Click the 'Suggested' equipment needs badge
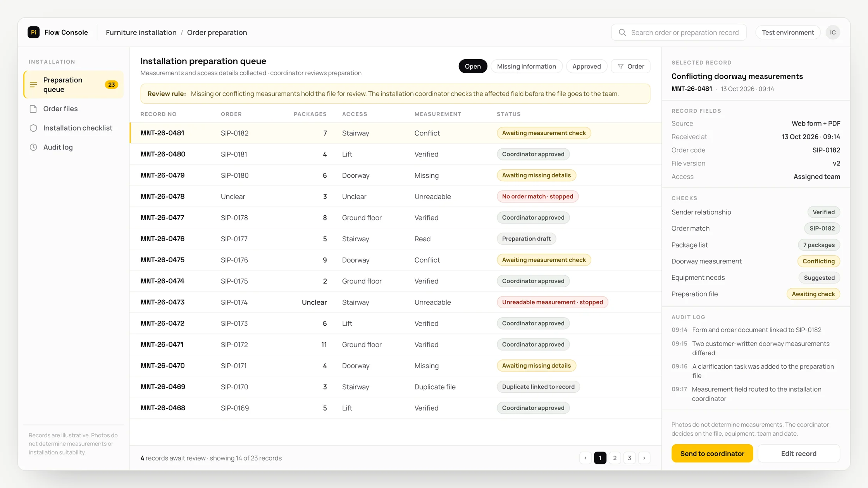 coord(819,278)
